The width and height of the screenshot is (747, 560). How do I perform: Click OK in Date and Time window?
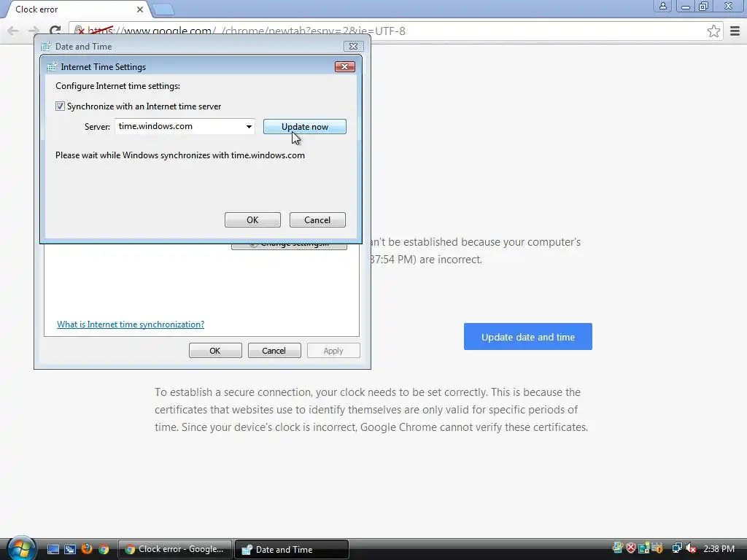click(x=215, y=351)
